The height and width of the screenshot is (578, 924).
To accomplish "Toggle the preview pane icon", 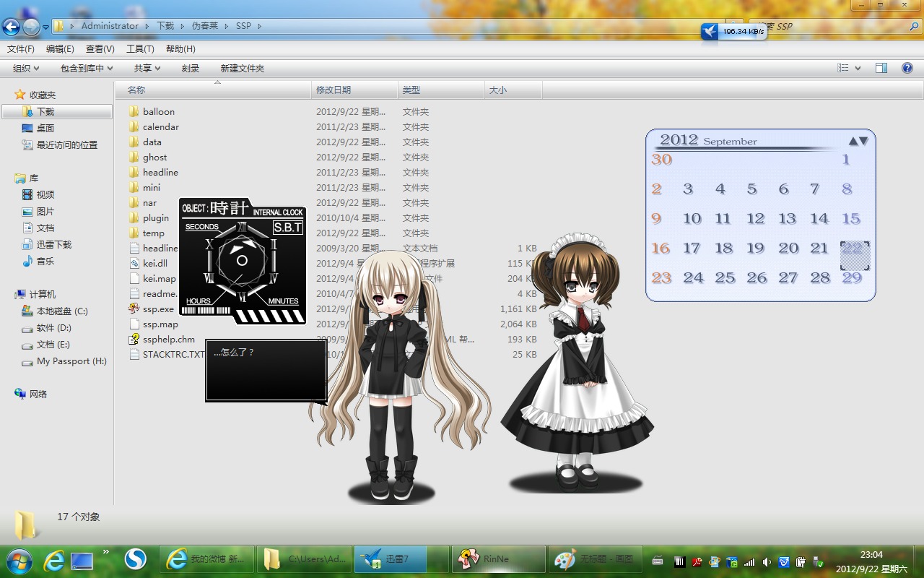I will 881,68.
